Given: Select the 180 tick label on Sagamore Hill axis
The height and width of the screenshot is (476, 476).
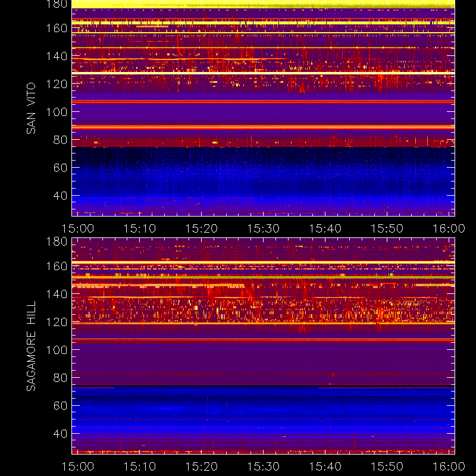Looking at the screenshot, I should coord(57,242).
